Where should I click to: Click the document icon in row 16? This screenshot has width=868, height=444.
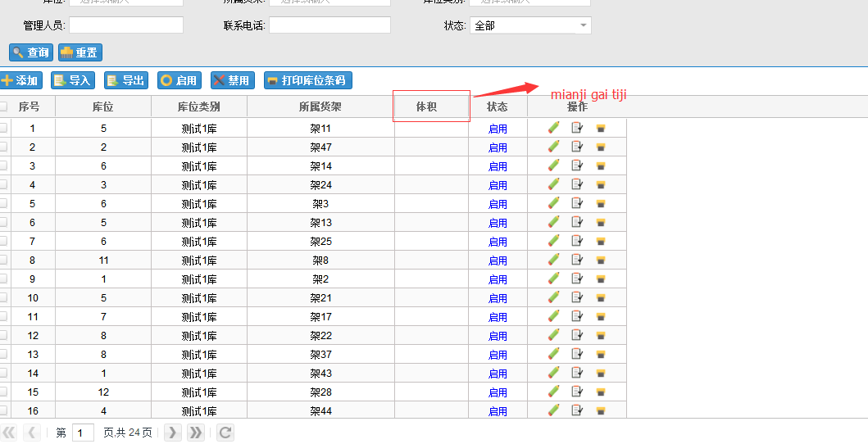[577, 410]
